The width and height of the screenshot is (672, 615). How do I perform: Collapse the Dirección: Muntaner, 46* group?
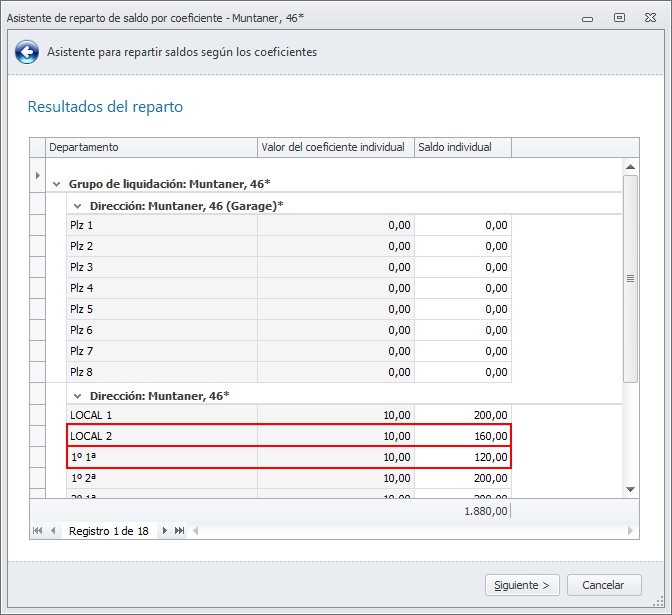(x=77, y=395)
